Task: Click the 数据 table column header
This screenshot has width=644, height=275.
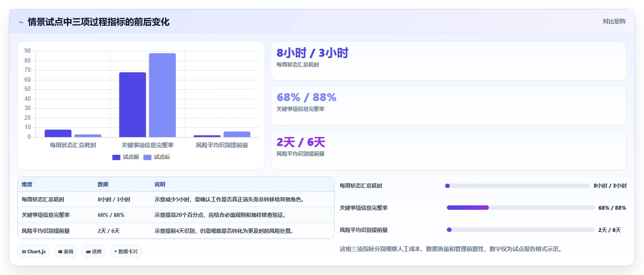Action: (x=103, y=185)
